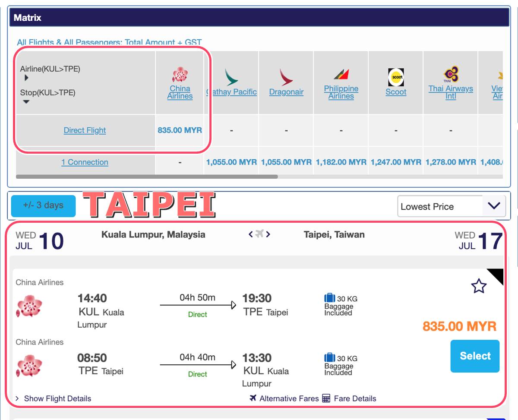518x420 pixels.
Task: Click the 1,247.00 MYR Scoot price
Action: click(x=396, y=162)
